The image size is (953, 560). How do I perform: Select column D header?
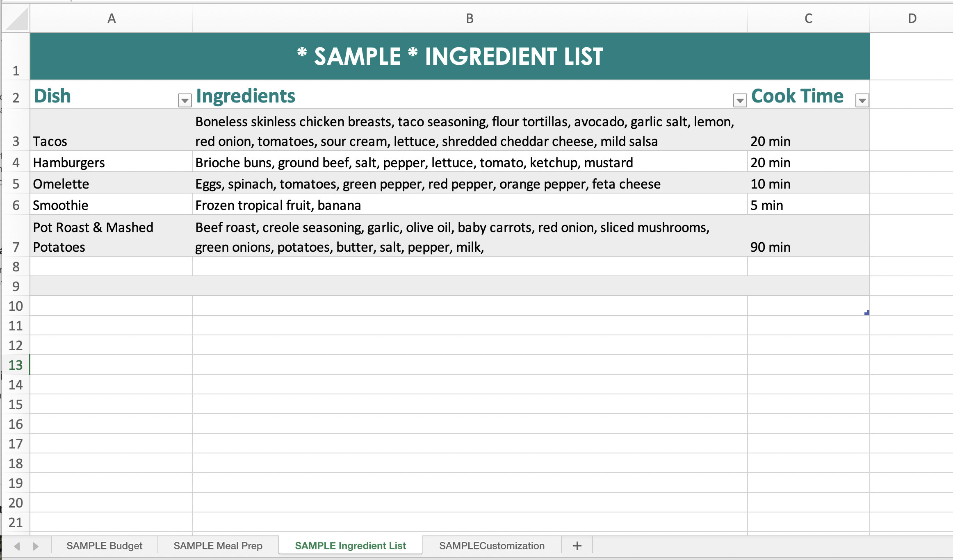(x=912, y=18)
